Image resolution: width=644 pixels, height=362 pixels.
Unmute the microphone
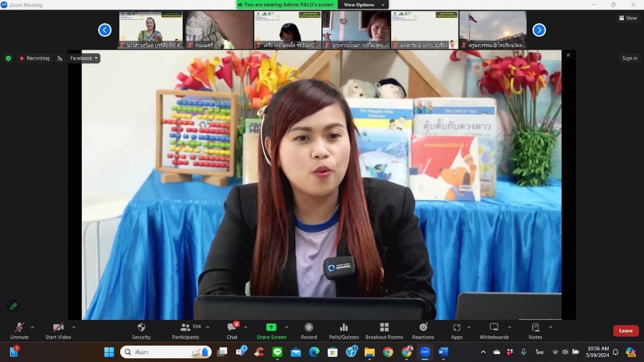(19, 331)
